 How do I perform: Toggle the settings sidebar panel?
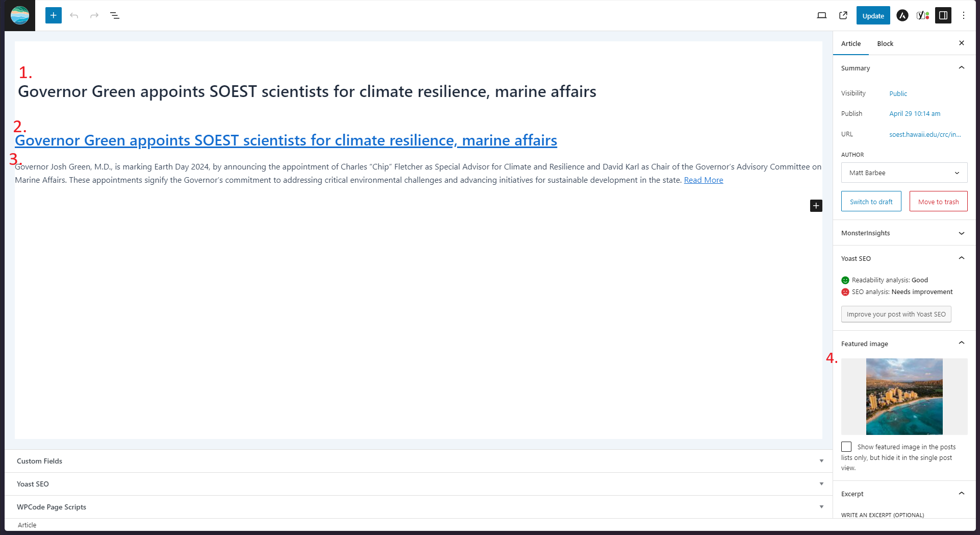point(943,15)
